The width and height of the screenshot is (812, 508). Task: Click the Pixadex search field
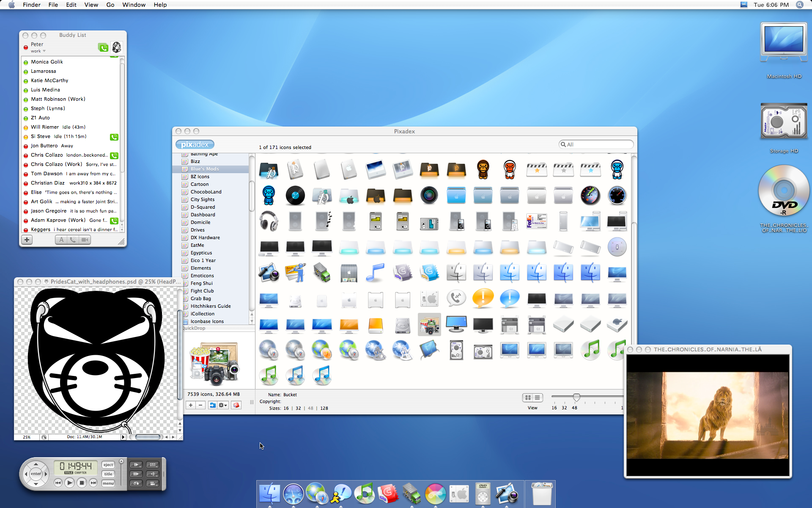[596, 144]
